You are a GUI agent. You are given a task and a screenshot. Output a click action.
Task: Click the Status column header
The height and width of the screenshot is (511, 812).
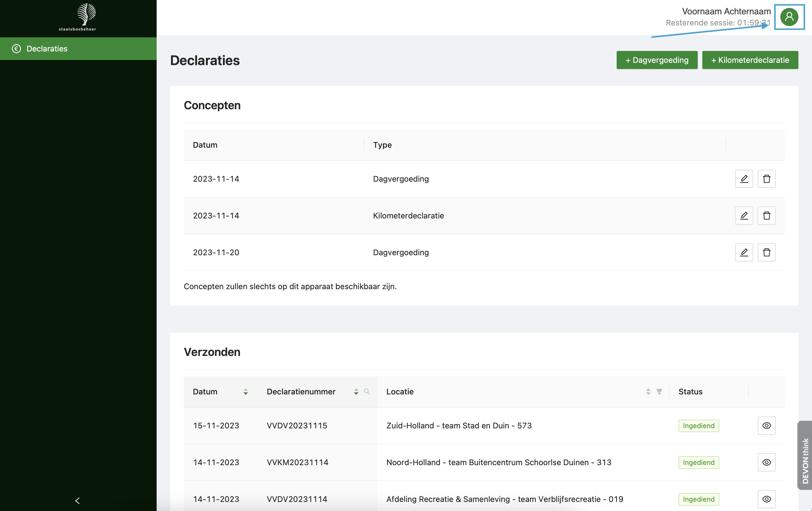coord(690,392)
